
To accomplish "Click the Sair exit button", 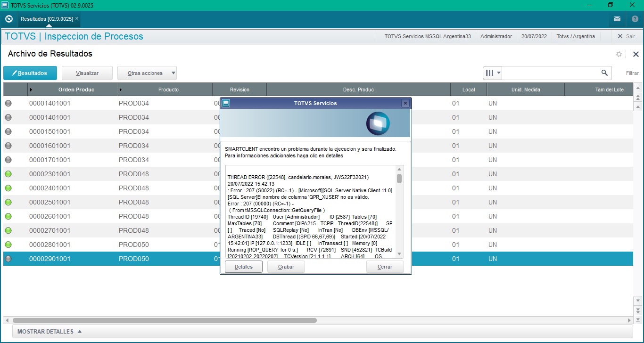I will [626, 36].
